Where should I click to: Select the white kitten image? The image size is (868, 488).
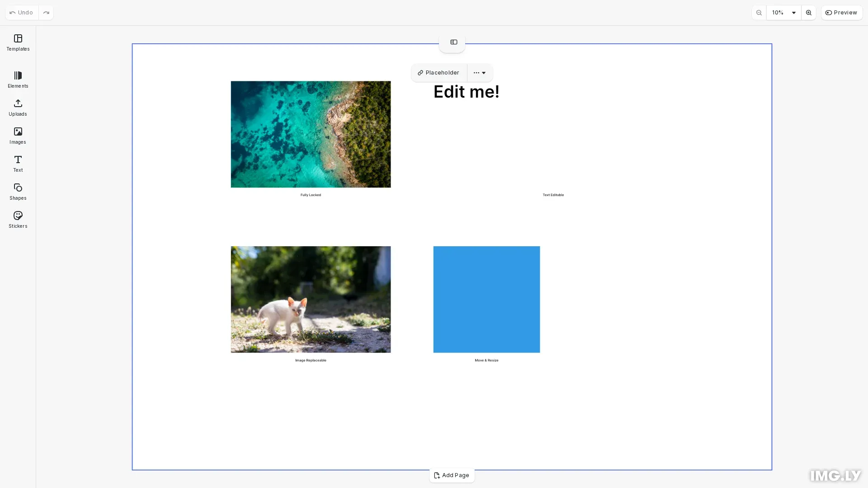[x=311, y=299]
